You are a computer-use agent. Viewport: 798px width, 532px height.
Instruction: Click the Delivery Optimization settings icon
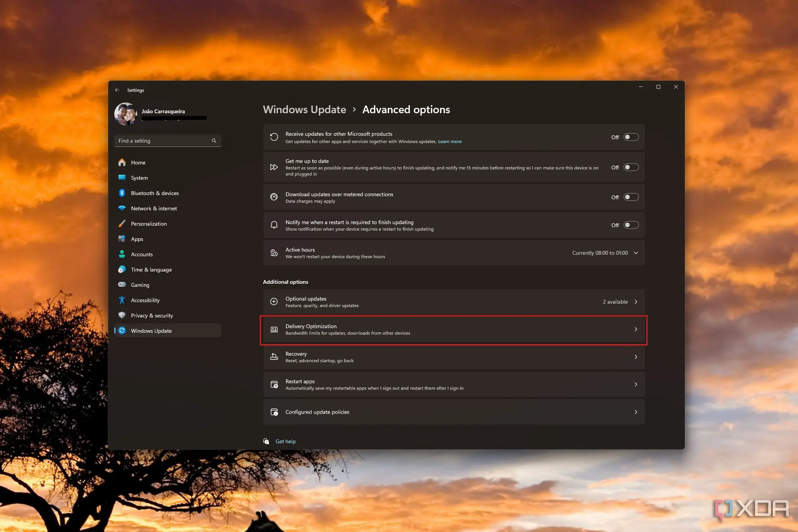(274, 329)
